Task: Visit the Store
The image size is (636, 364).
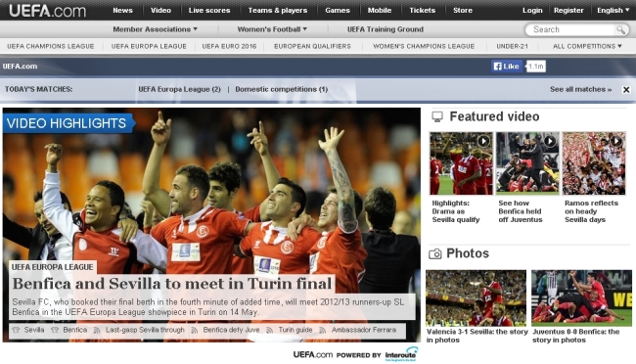Action: (463, 11)
